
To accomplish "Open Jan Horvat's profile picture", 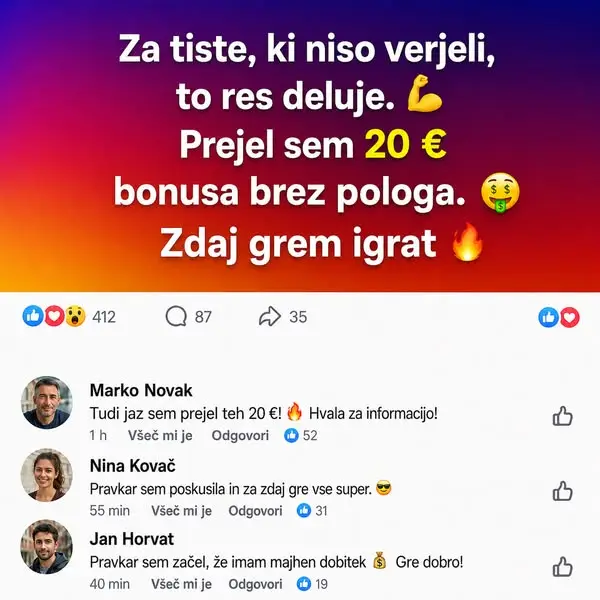I will pyautogui.click(x=47, y=547).
